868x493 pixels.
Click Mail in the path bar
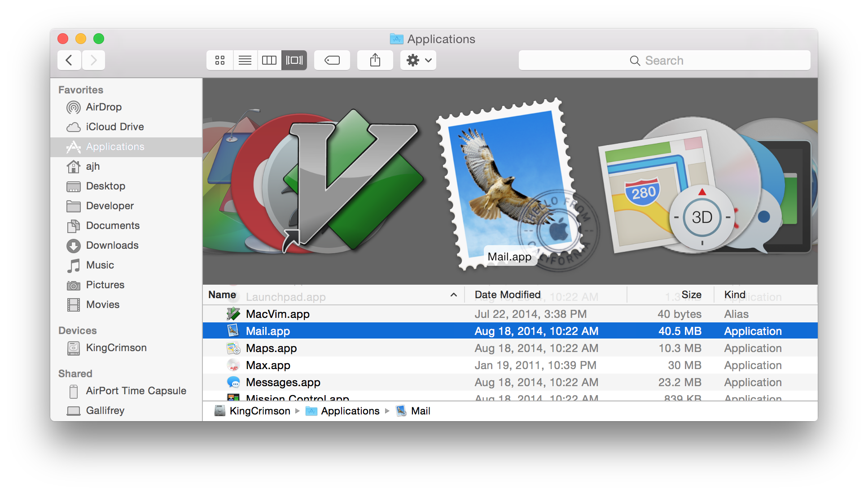[413, 411]
